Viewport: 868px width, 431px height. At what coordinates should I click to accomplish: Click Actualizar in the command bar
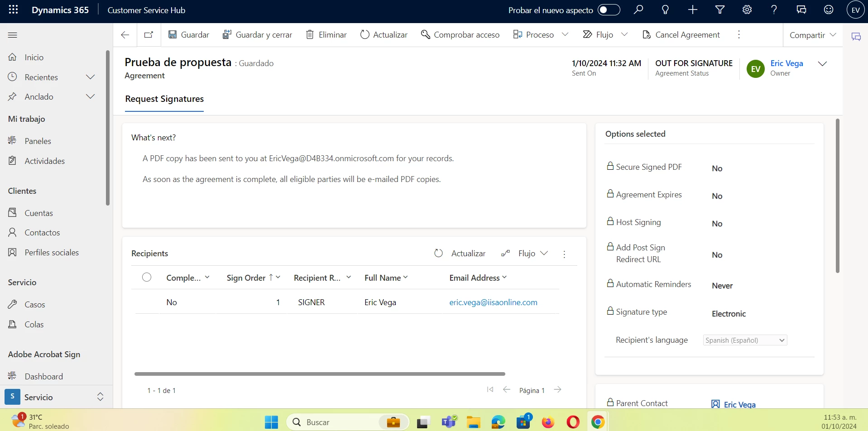(384, 35)
